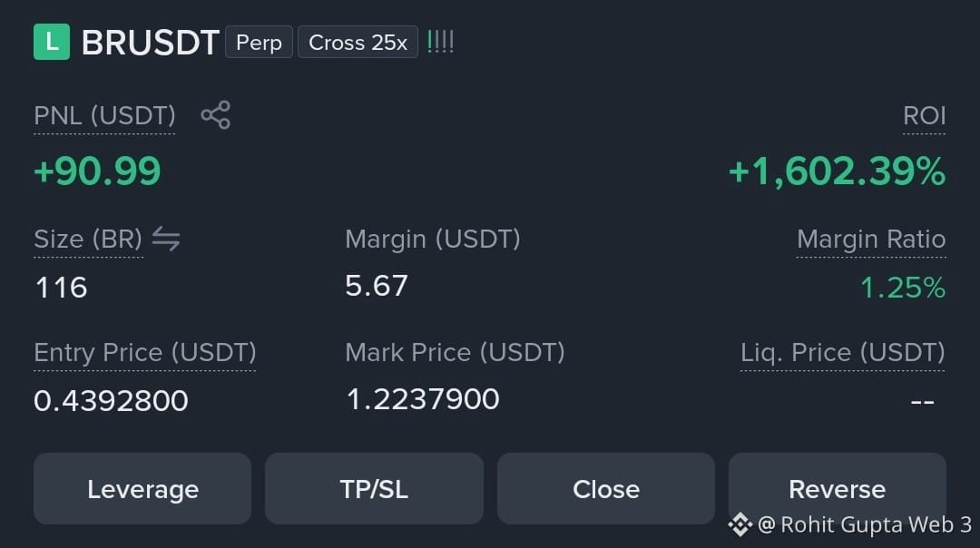980x548 pixels.
Task: Click the share PNL icon
Action: coord(216,115)
